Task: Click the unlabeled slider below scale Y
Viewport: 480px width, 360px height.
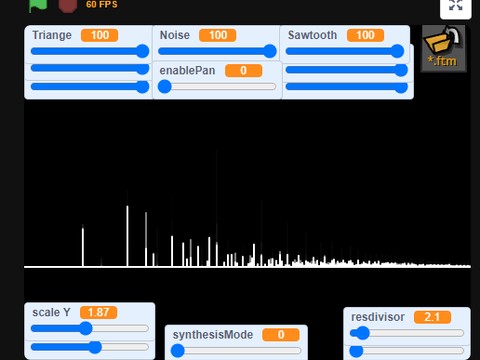Action: [x=90, y=347]
